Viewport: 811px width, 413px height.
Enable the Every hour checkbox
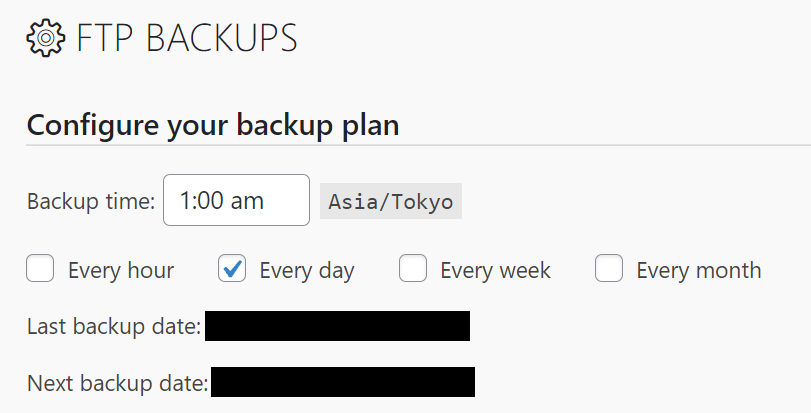[40, 268]
